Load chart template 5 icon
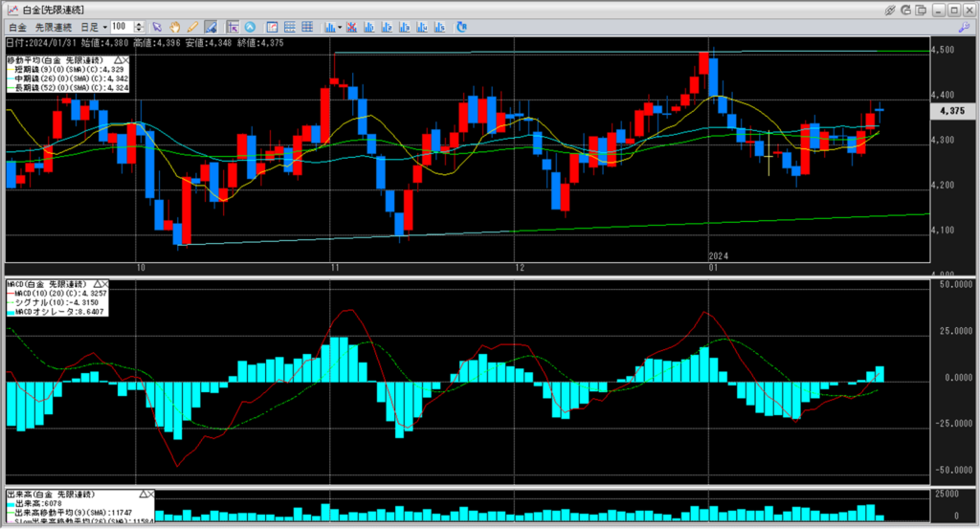Image resolution: width=980 pixels, height=529 pixels. [x=438, y=27]
